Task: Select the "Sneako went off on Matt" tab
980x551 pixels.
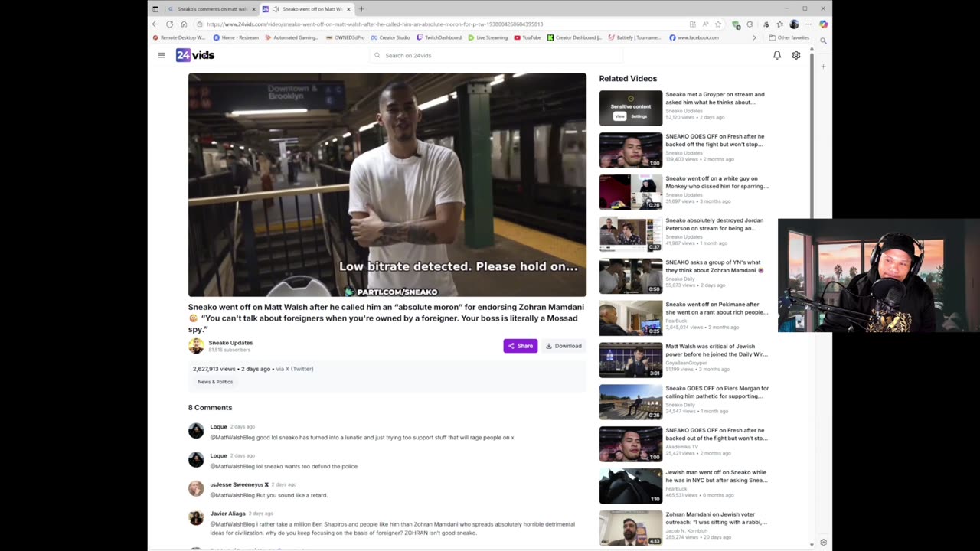Action: [306, 9]
